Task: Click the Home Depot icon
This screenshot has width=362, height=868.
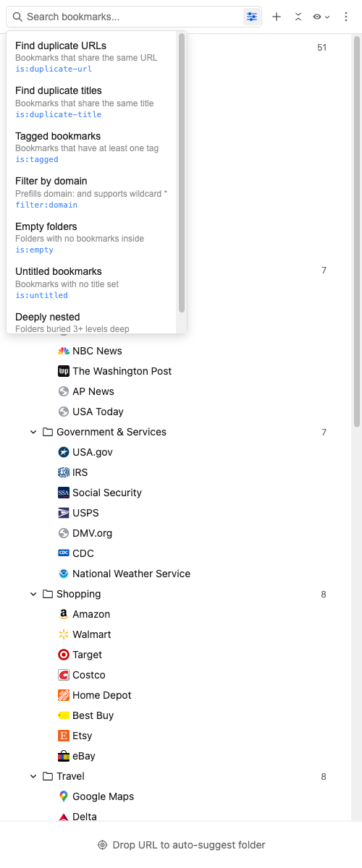Action: [64, 695]
